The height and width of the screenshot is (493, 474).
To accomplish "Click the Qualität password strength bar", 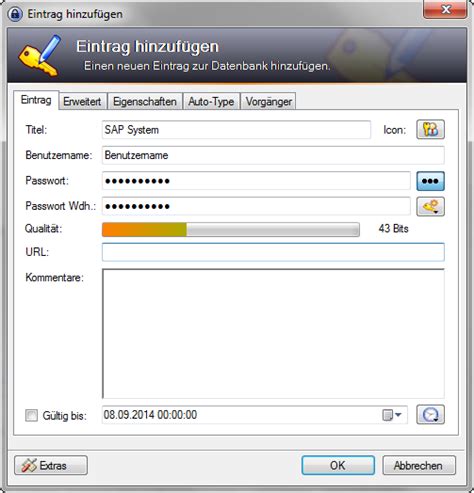I will [x=231, y=229].
